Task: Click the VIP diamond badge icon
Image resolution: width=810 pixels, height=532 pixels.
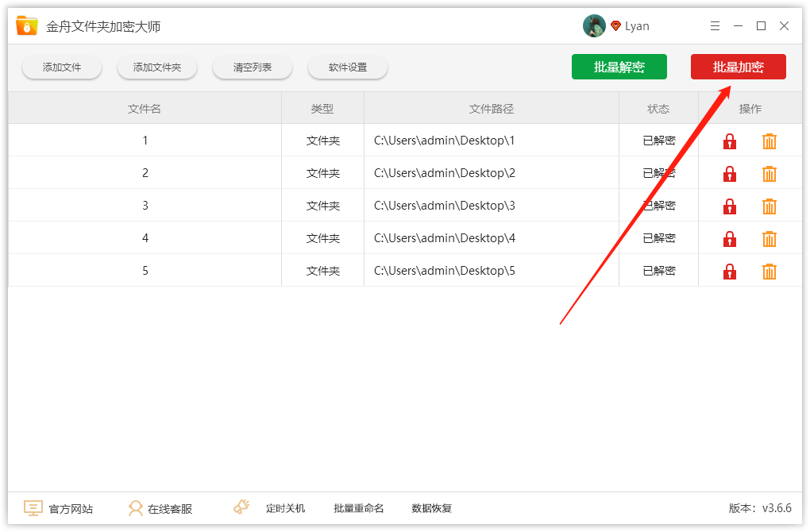Action: (615, 26)
